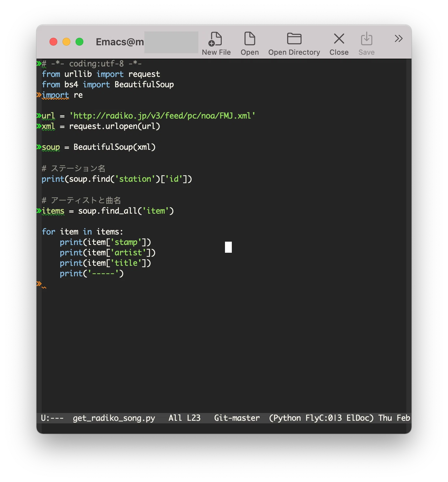
Task: Click 'Git-master' in the mode line
Action: click(x=237, y=418)
